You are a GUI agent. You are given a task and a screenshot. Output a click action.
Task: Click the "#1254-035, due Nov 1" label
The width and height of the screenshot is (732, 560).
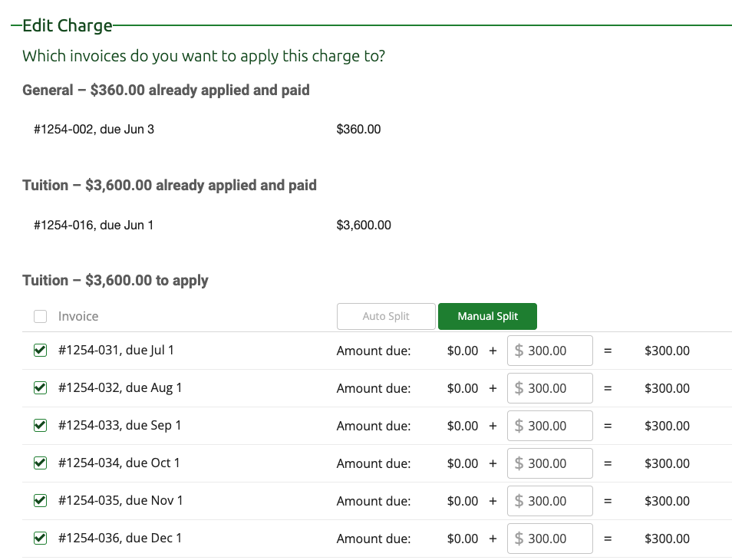(120, 500)
